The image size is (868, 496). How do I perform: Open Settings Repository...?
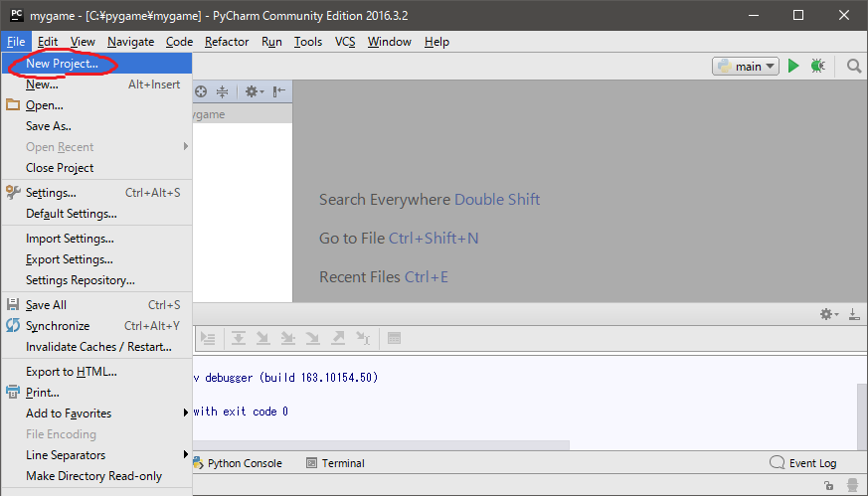96,279
